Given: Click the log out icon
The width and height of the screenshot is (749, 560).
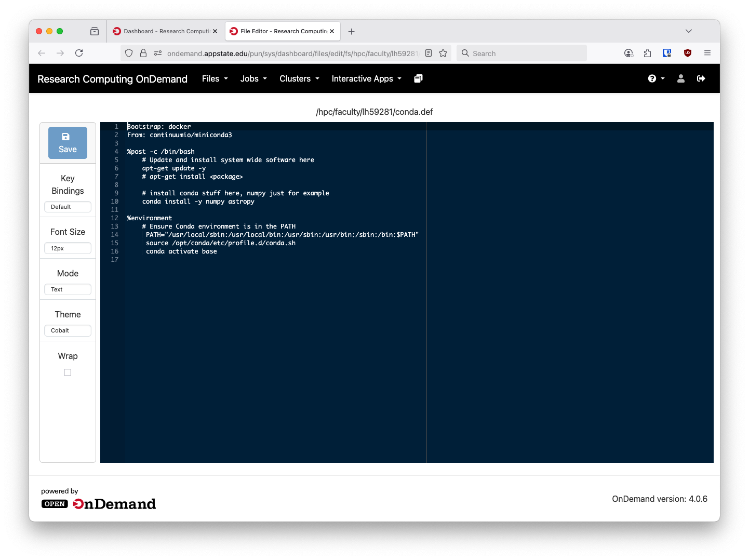Looking at the screenshot, I should point(701,78).
